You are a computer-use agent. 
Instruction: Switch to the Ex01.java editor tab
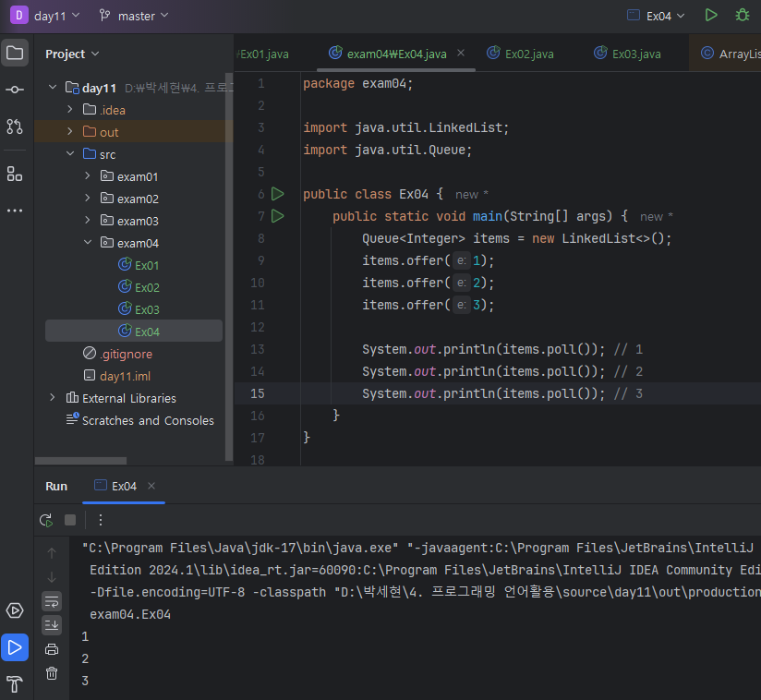264,54
